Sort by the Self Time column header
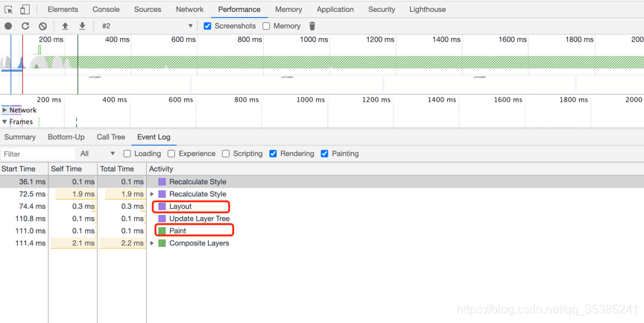Screen dimensions: 644x323 click(73, 169)
